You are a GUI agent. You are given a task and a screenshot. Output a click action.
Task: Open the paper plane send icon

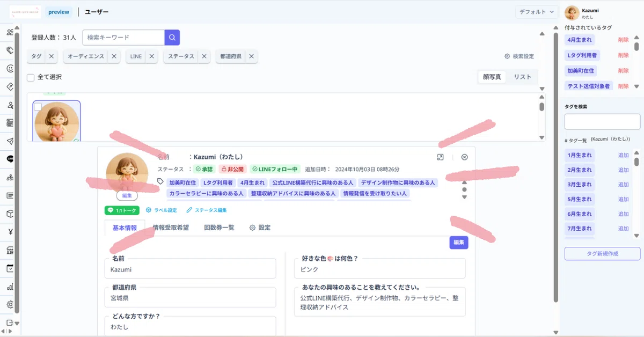pos(10,141)
